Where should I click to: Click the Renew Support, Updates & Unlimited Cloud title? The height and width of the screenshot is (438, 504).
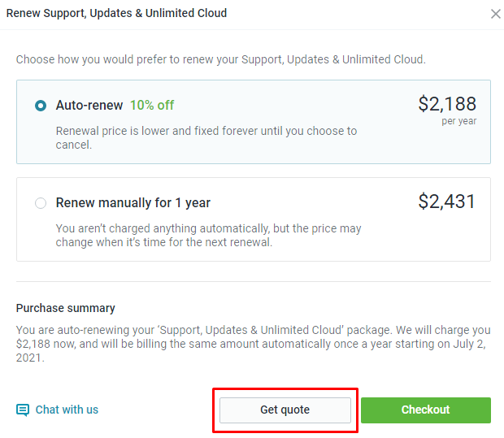click(116, 14)
